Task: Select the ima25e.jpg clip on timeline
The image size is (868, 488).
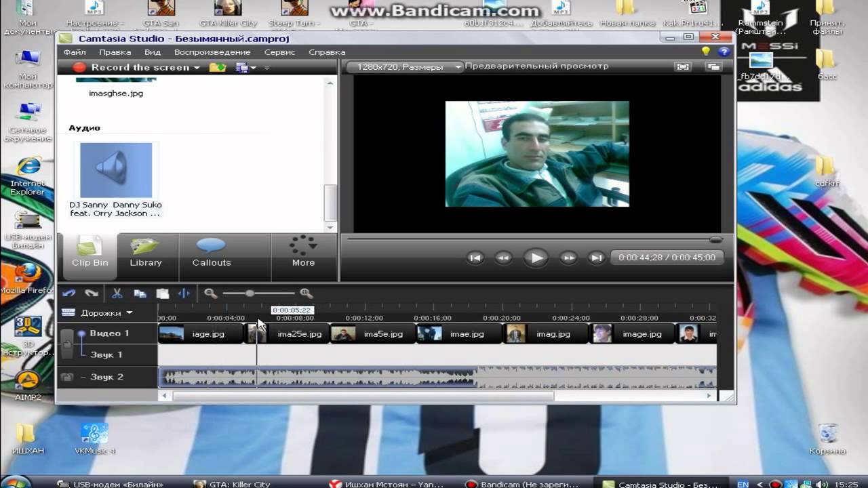Action: click(288, 333)
